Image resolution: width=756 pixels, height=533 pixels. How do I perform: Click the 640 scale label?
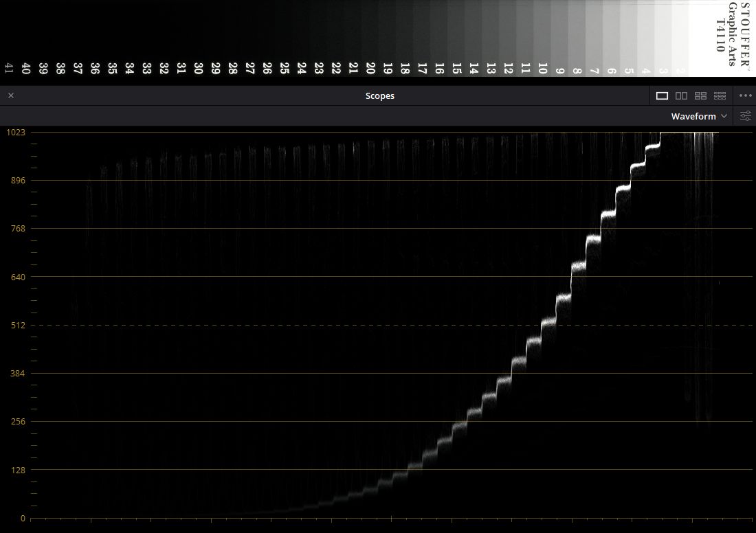tap(18, 277)
